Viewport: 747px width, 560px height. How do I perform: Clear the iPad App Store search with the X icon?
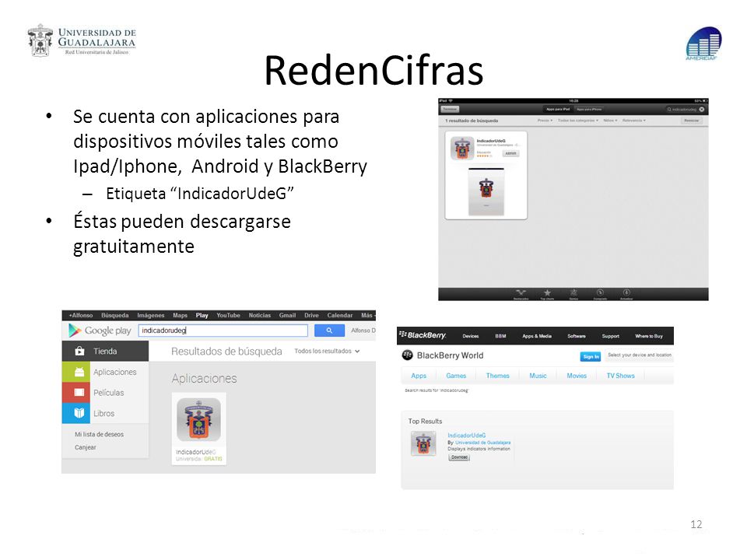tap(701, 110)
